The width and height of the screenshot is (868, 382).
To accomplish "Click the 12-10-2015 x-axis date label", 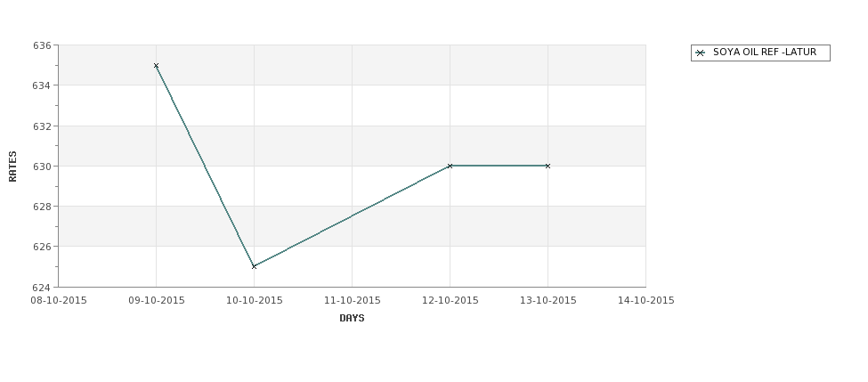I will coord(450,301).
